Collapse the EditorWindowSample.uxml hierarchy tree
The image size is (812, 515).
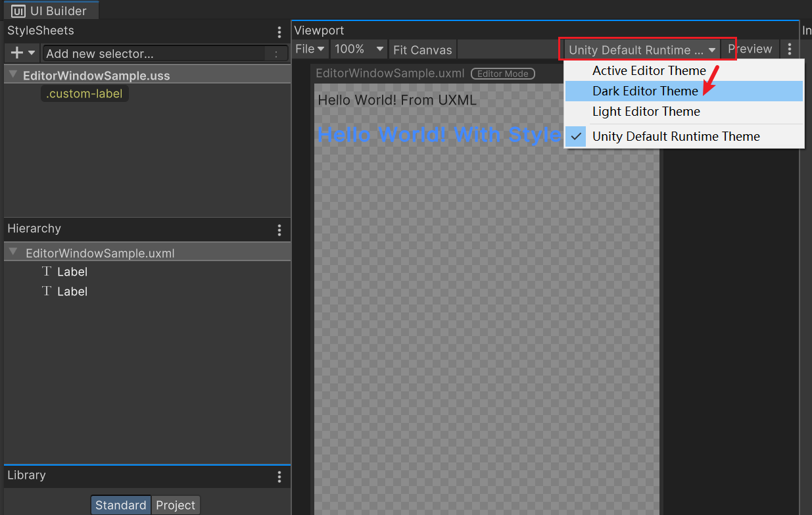coord(13,252)
